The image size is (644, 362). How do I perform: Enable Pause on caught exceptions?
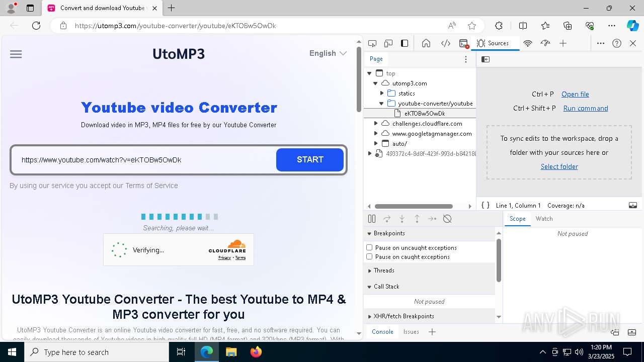(369, 256)
